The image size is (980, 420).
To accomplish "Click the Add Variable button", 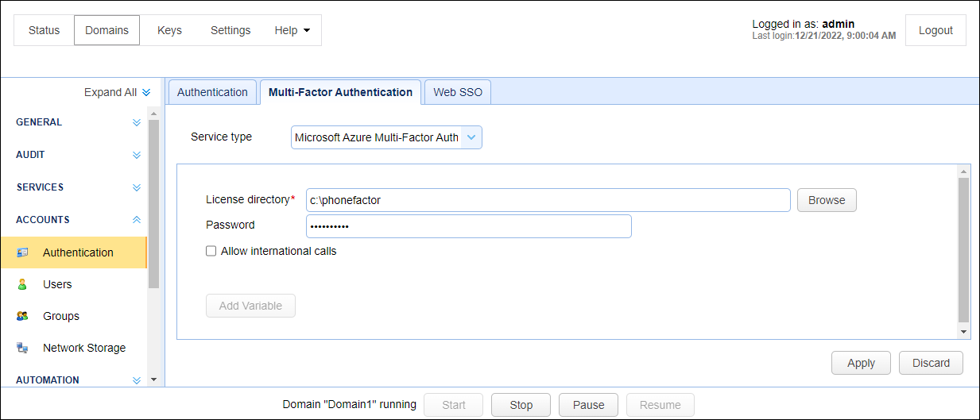I will click(250, 306).
